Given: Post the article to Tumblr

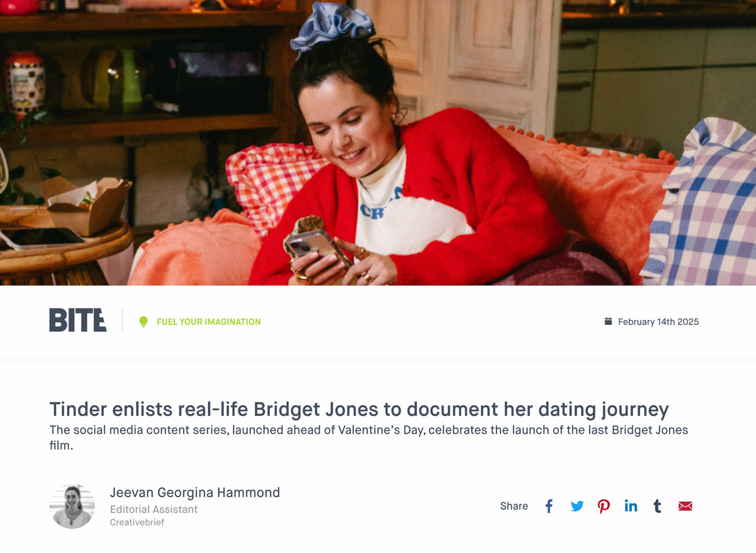Looking at the screenshot, I should coord(657,506).
